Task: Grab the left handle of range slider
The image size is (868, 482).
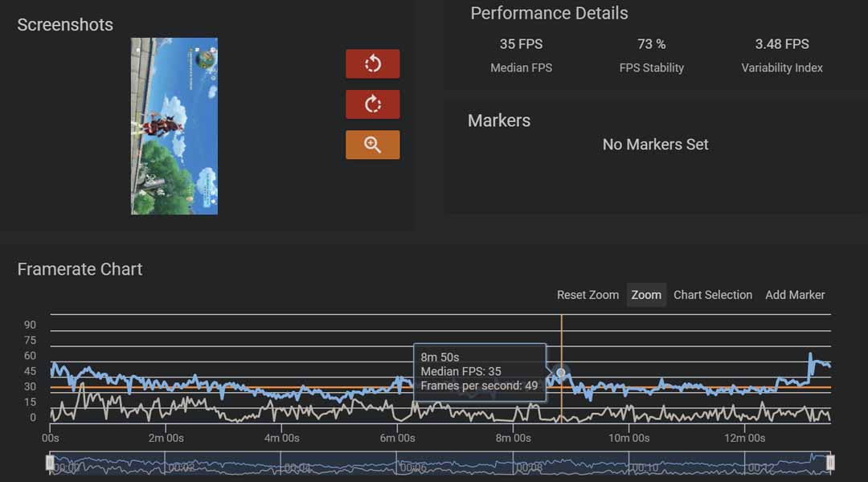Action: point(50,463)
